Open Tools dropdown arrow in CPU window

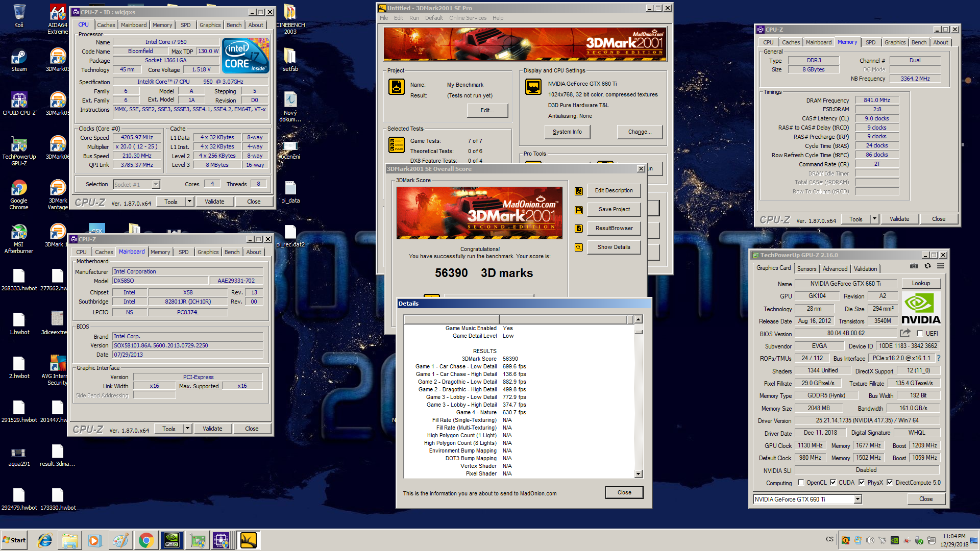(189, 202)
